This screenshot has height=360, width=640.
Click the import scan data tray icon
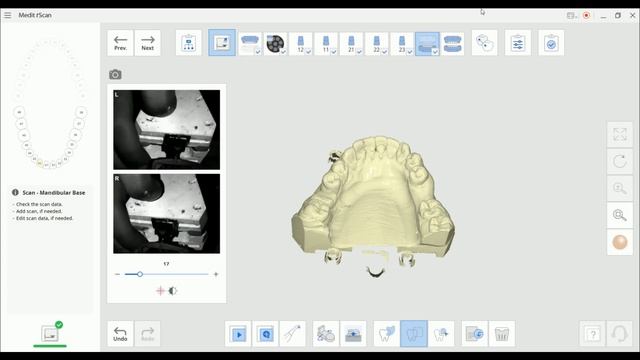pos(353,334)
